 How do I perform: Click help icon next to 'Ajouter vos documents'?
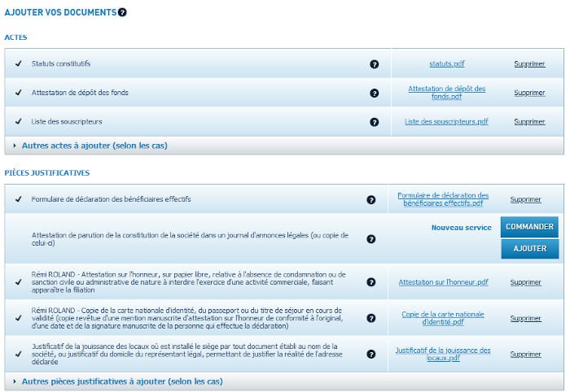point(122,12)
